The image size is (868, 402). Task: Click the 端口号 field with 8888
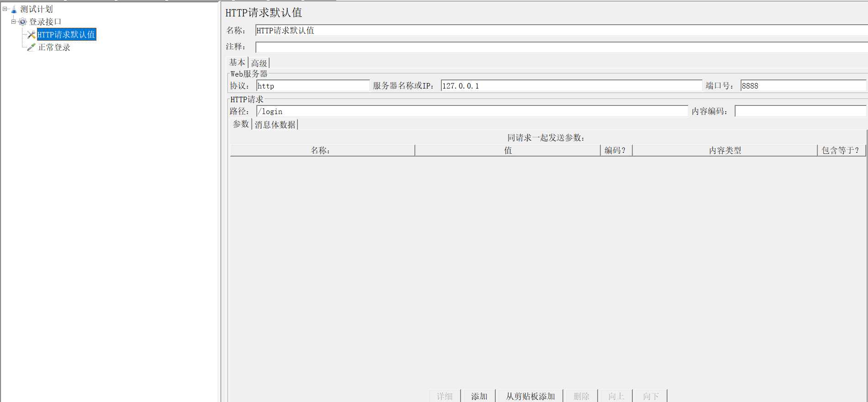pos(803,86)
